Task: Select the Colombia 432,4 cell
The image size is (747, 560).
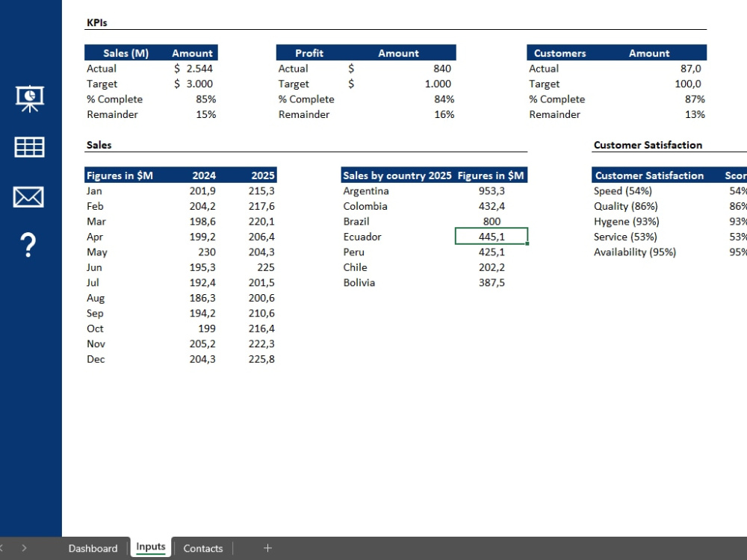Action: coord(492,206)
